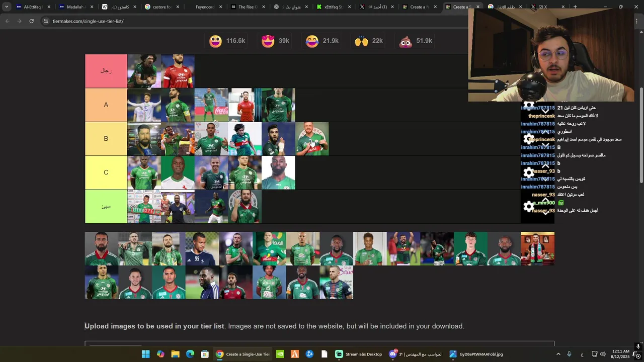Select the green سيئ tier label
644x362 pixels.
tap(106, 206)
